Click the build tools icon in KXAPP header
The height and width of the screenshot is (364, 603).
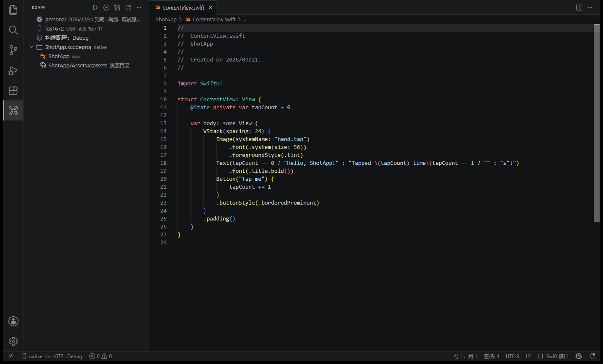pyautogui.click(x=117, y=8)
